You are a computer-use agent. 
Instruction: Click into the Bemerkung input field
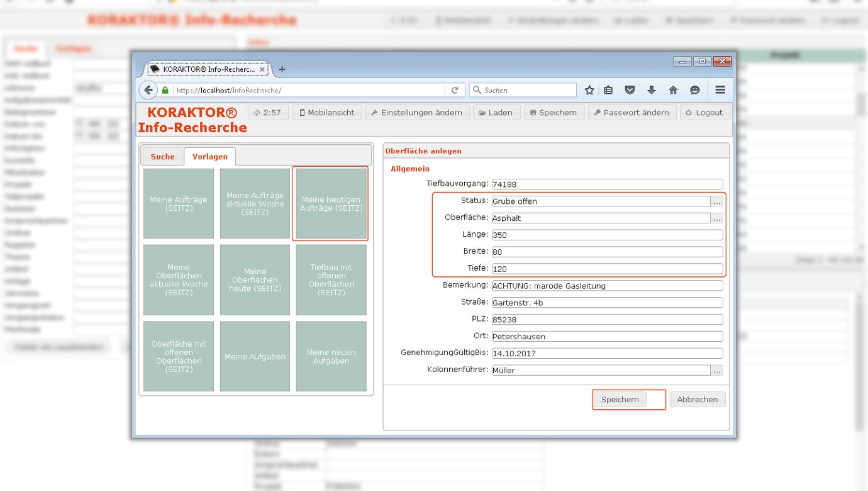point(607,286)
